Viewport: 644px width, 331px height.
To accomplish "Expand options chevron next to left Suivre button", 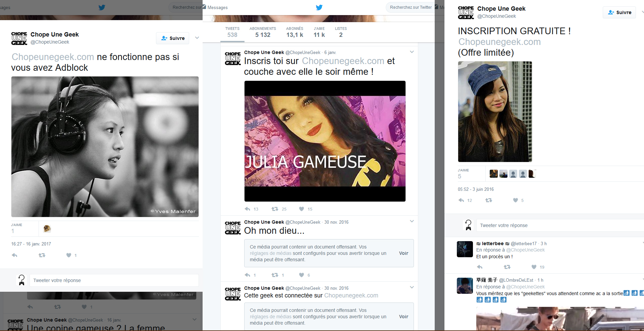I will (x=197, y=38).
